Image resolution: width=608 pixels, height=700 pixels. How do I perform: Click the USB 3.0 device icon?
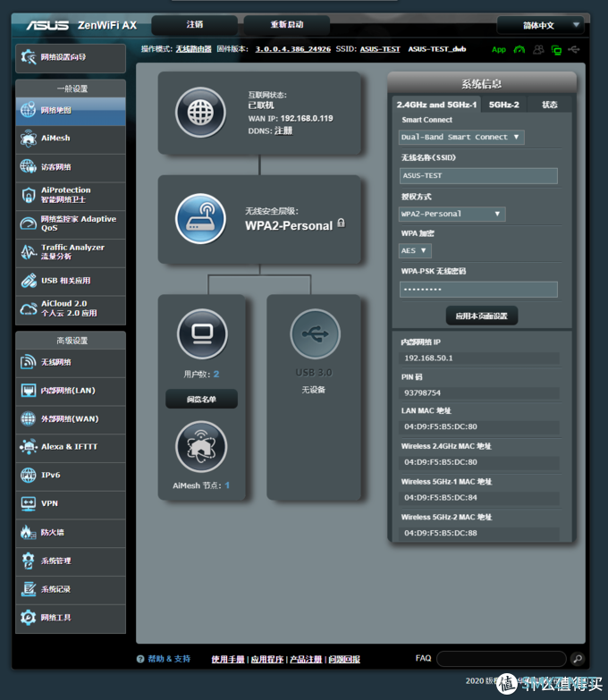(x=315, y=334)
